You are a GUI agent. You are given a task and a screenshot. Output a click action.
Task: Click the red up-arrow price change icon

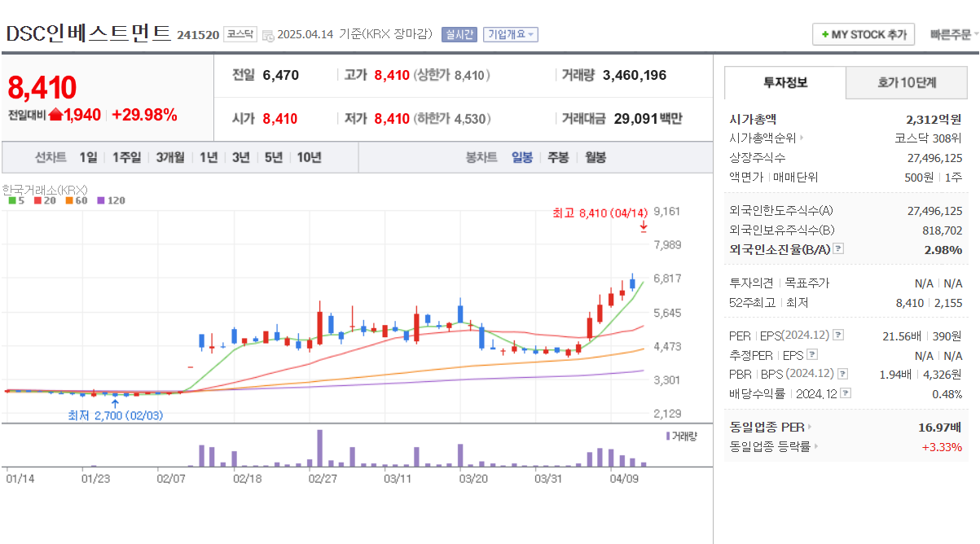tap(55, 115)
